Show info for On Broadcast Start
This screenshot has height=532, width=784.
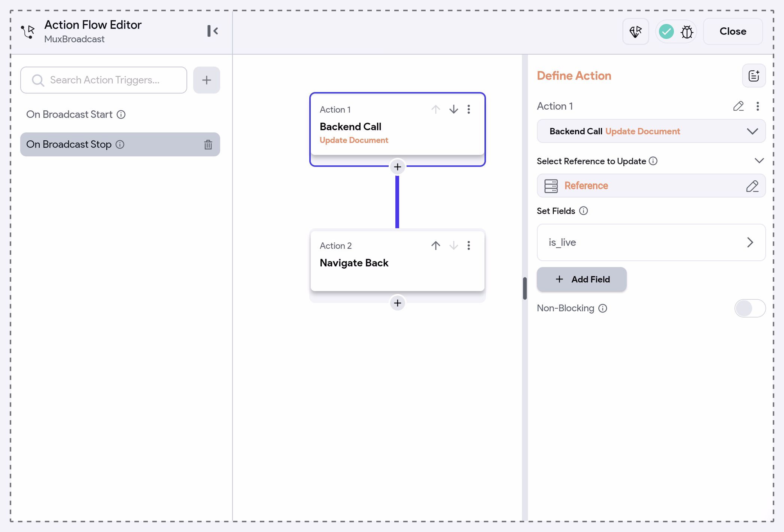tap(121, 114)
